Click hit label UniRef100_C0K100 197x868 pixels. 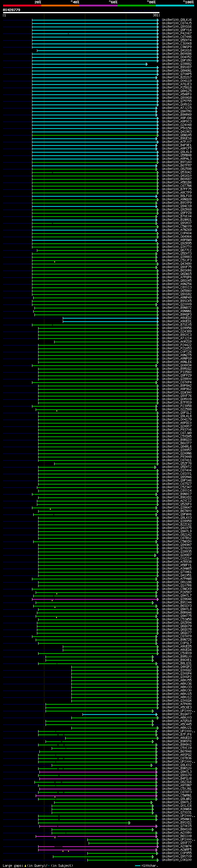[177, 860]
